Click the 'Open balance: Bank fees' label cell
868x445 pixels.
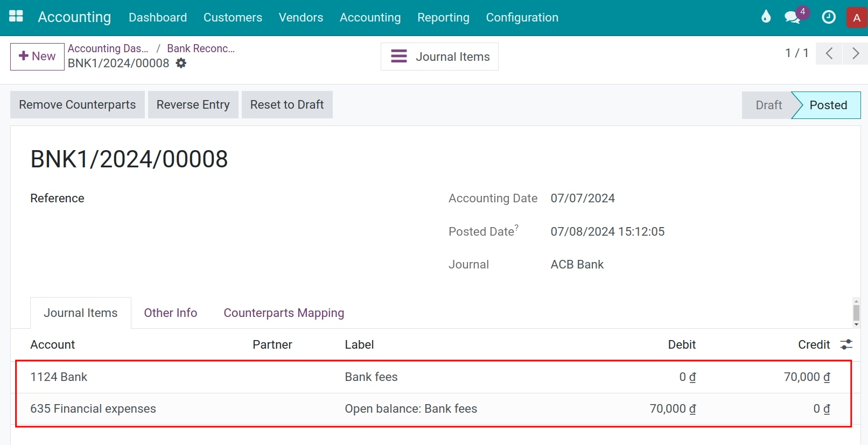click(x=411, y=408)
